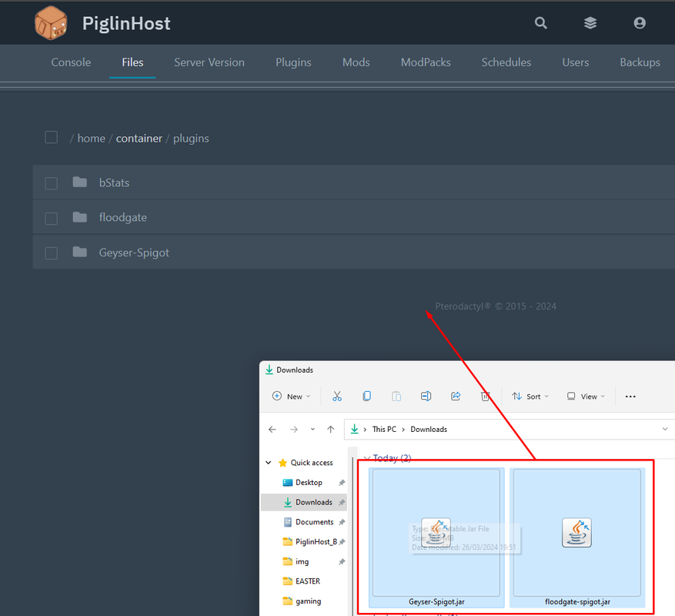Open the View dropdown in Explorer

coord(586,397)
